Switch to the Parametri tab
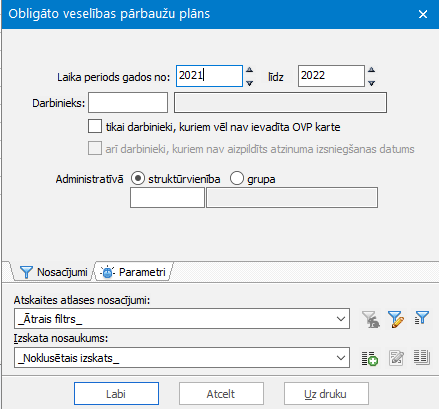The width and height of the screenshot is (439, 409). 134,272
